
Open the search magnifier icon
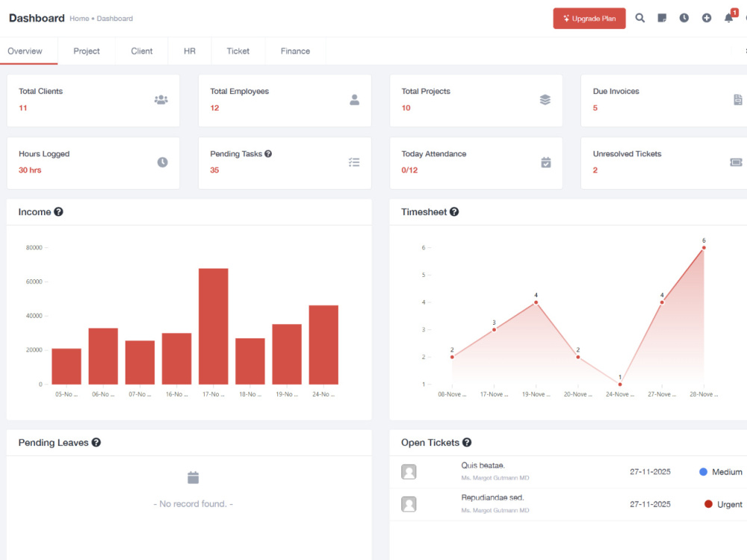(x=640, y=18)
